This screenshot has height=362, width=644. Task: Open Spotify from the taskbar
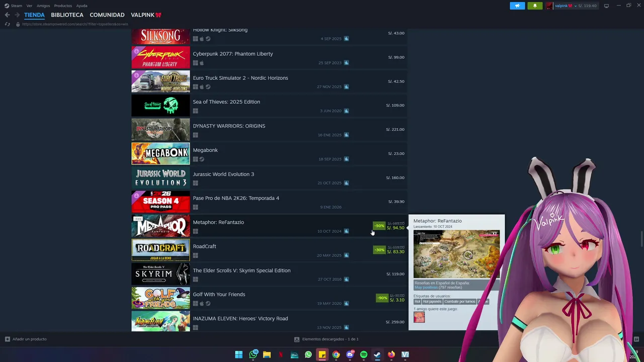click(364, 354)
